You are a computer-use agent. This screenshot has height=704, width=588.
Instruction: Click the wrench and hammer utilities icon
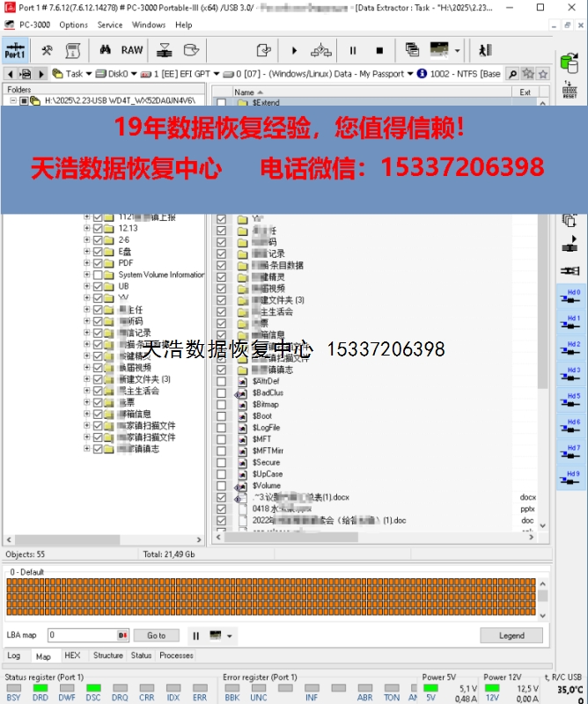(x=48, y=50)
